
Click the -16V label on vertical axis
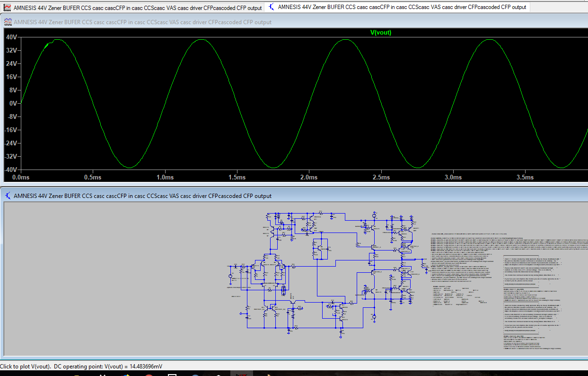(x=10, y=130)
